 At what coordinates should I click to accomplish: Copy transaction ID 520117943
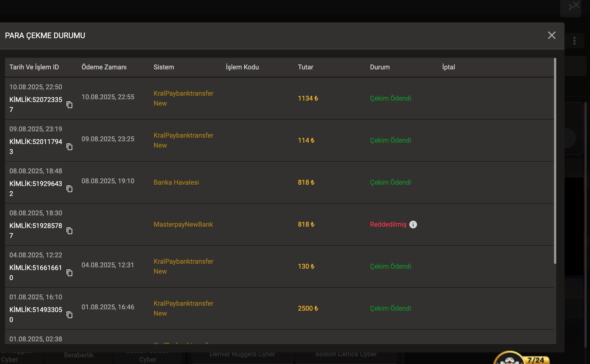[x=69, y=147]
